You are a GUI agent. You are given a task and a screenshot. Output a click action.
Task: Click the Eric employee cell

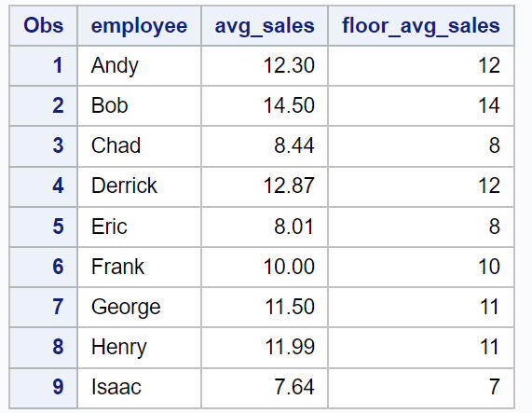(x=139, y=227)
